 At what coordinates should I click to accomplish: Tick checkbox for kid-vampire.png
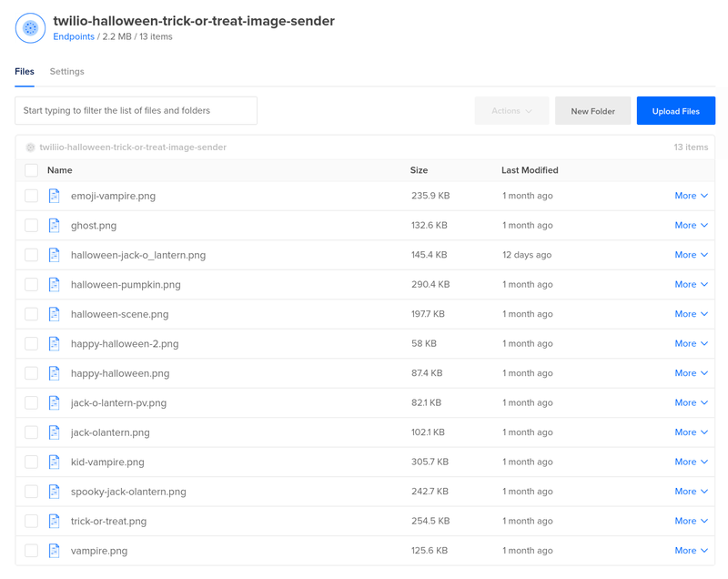pos(31,462)
